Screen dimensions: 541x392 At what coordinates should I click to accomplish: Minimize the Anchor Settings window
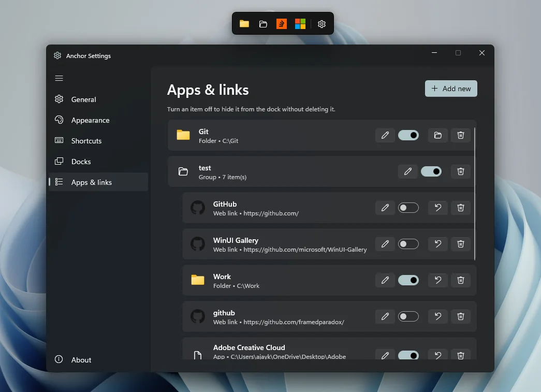point(434,53)
